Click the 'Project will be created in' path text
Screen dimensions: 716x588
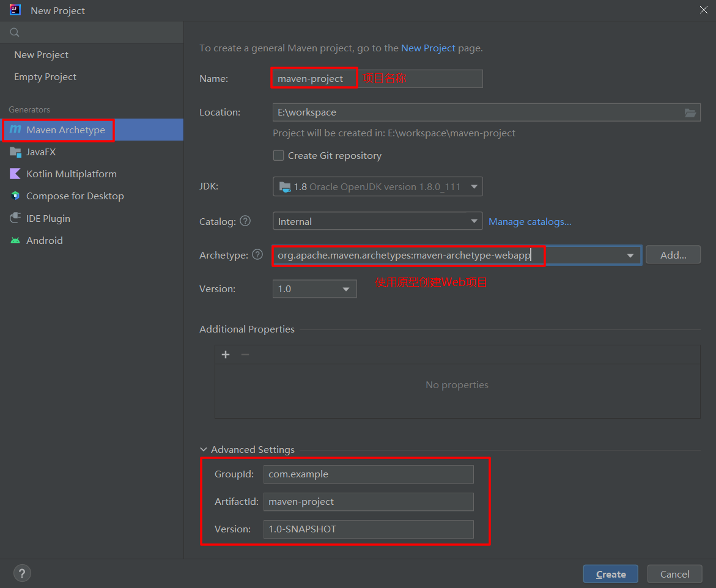[x=394, y=133]
